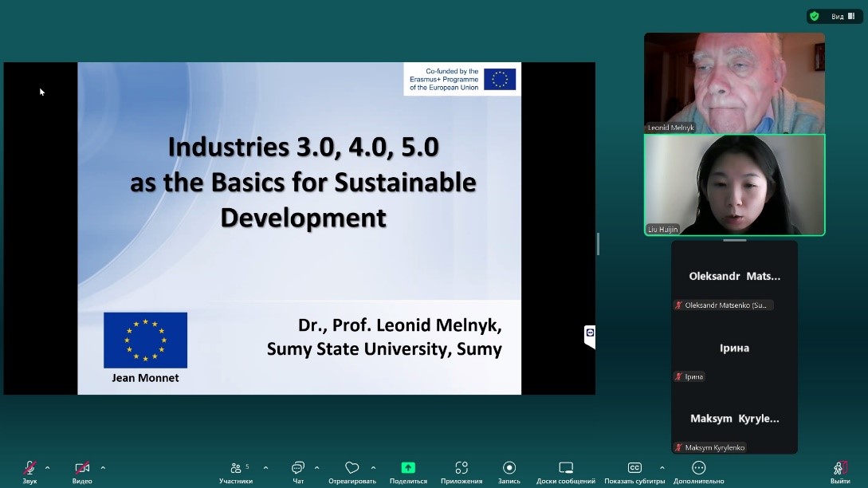The image size is (868, 488).
Task: Click the Отреагировать reactions heart icon
Action: point(352,468)
